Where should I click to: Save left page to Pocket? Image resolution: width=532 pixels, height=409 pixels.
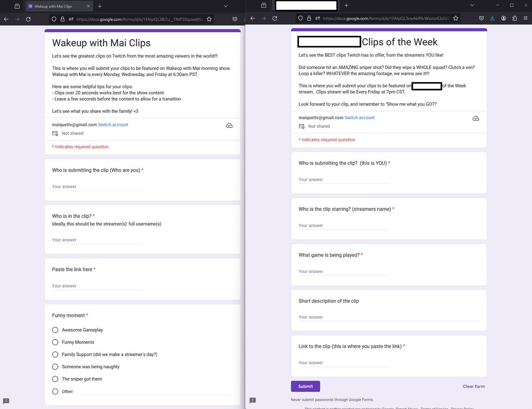point(235,19)
